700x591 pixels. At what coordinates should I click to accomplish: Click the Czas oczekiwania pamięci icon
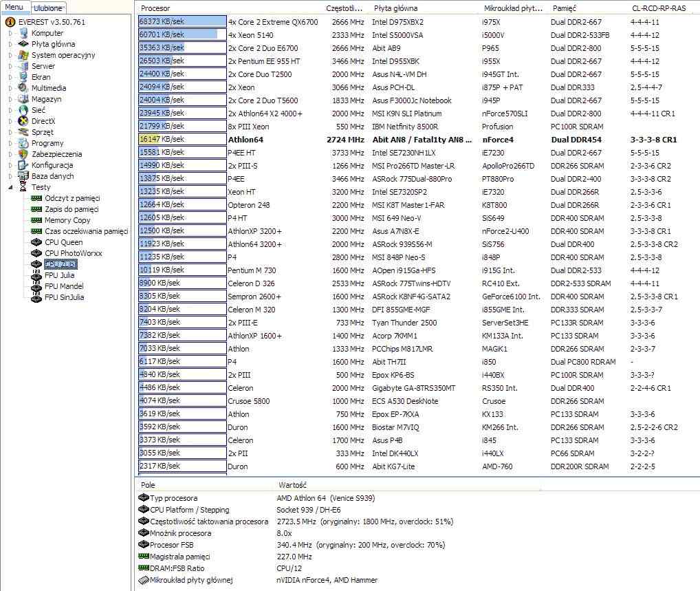click(36, 231)
